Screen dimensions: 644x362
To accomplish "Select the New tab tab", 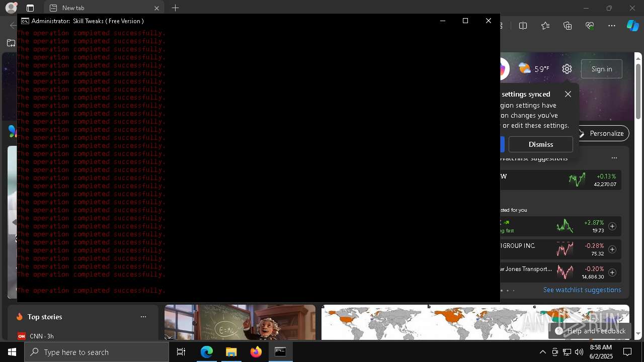I will 104,8.
